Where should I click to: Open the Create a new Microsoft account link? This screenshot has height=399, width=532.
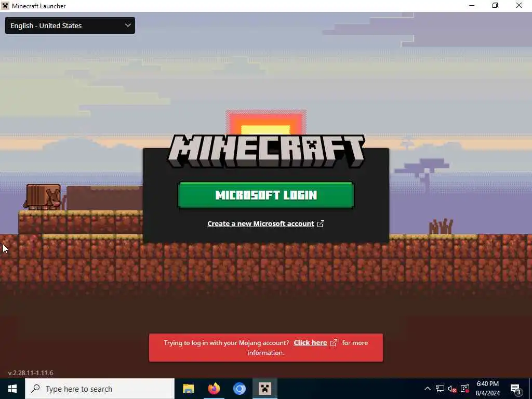point(261,223)
